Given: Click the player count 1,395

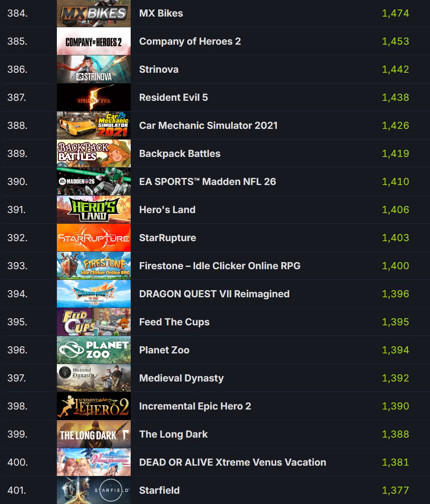Looking at the screenshot, I should point(396,322).
